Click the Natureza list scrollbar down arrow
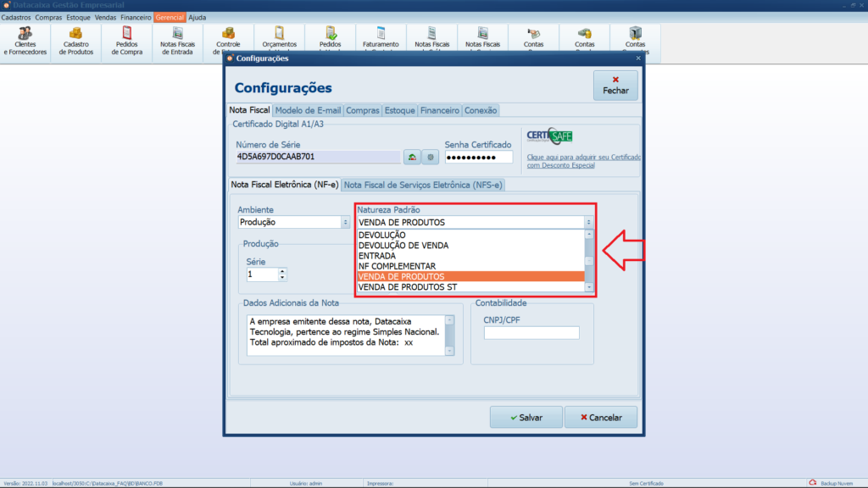 tap(589, 287)
